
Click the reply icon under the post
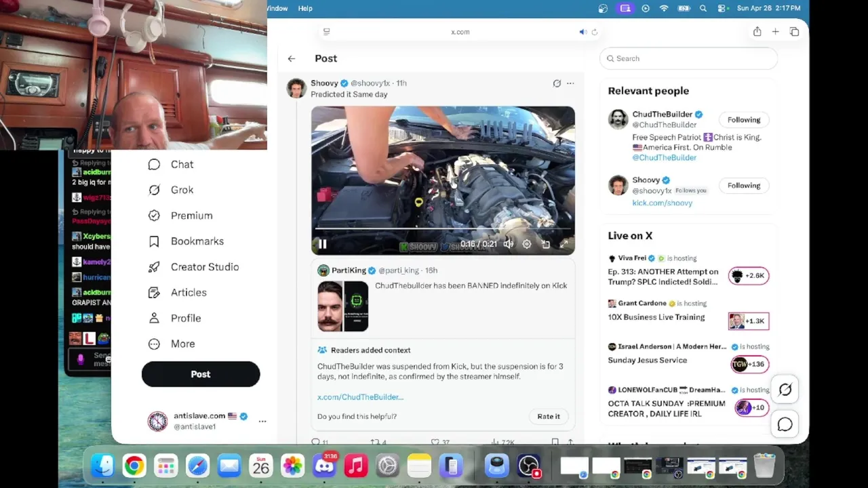pyautogui.click(x=315, y=442)
